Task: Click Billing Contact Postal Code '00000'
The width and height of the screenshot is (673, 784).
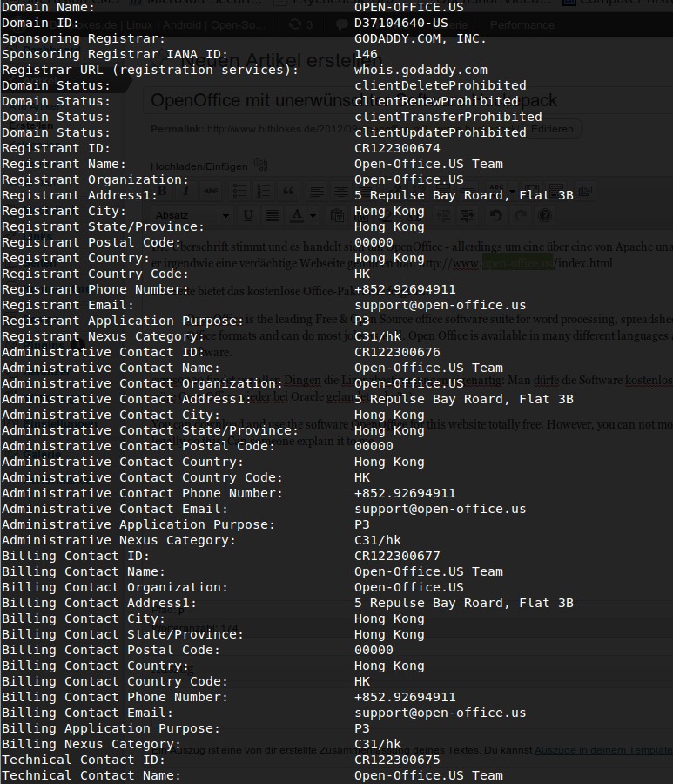Action: [x=374, y=650]
